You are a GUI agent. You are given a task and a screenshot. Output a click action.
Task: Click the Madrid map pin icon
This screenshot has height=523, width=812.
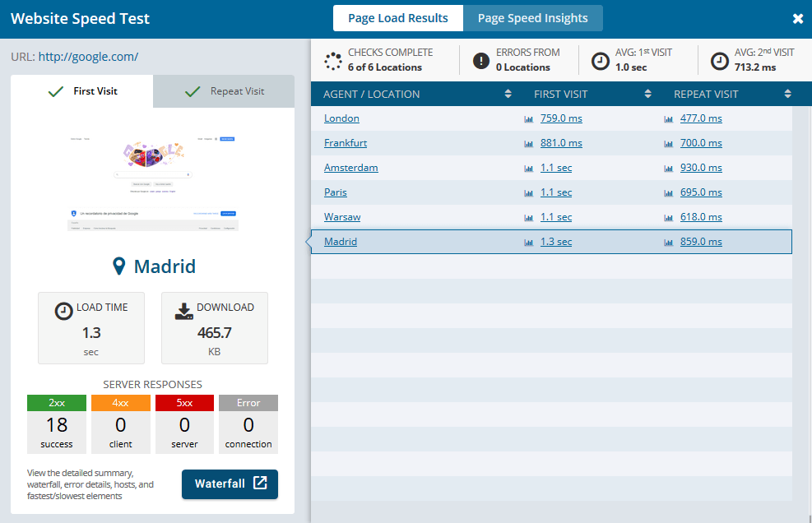pyautogui.click(x=119, y=266)
